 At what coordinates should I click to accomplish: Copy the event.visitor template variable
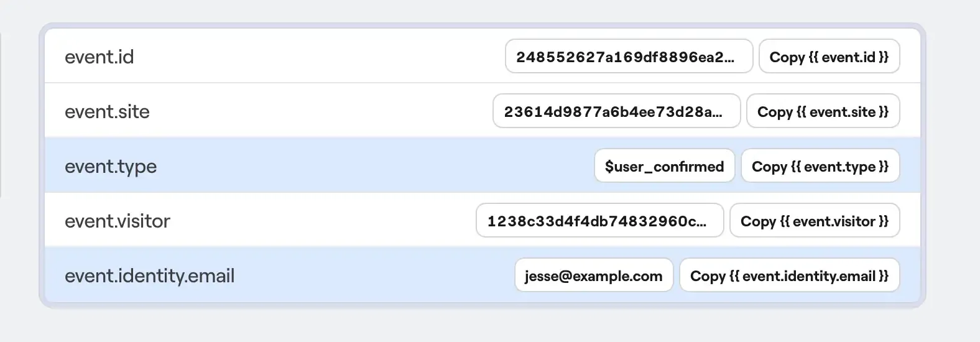(815, 221)
